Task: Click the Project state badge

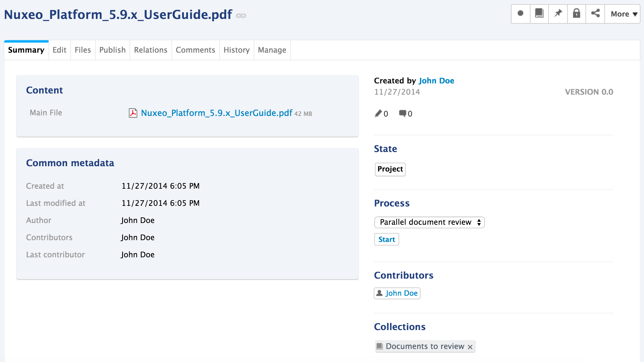Action: coord(390,169)
